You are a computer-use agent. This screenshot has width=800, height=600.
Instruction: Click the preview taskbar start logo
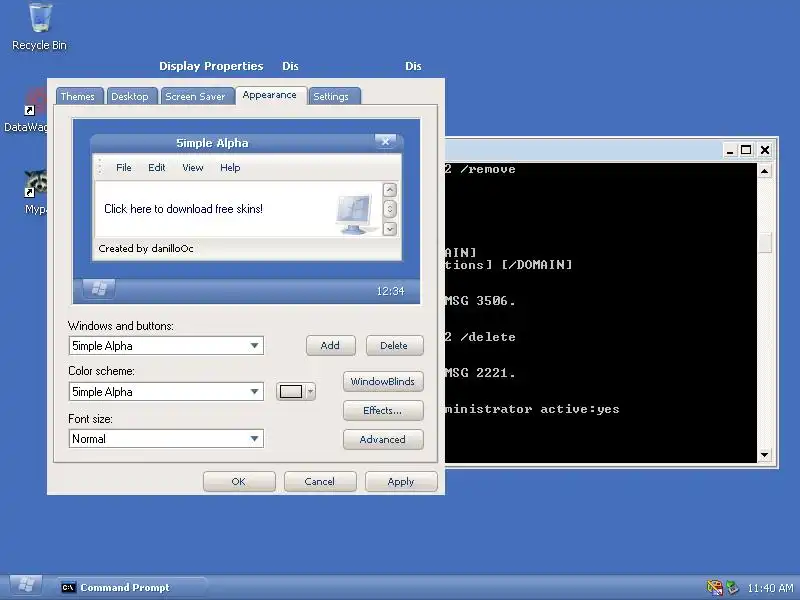tap(99, 289)
